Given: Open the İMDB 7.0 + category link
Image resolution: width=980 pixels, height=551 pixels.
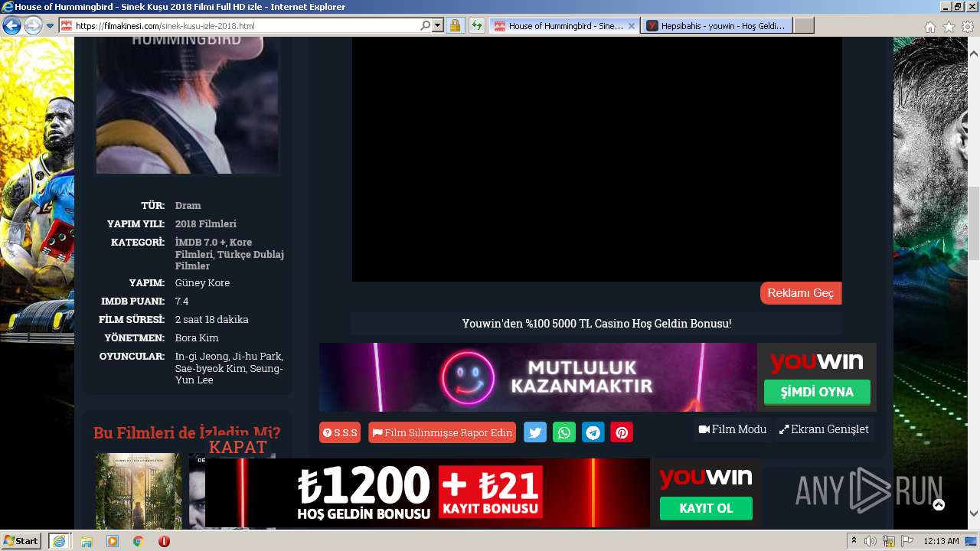Looking at the screenshot, I should (200, 242).
